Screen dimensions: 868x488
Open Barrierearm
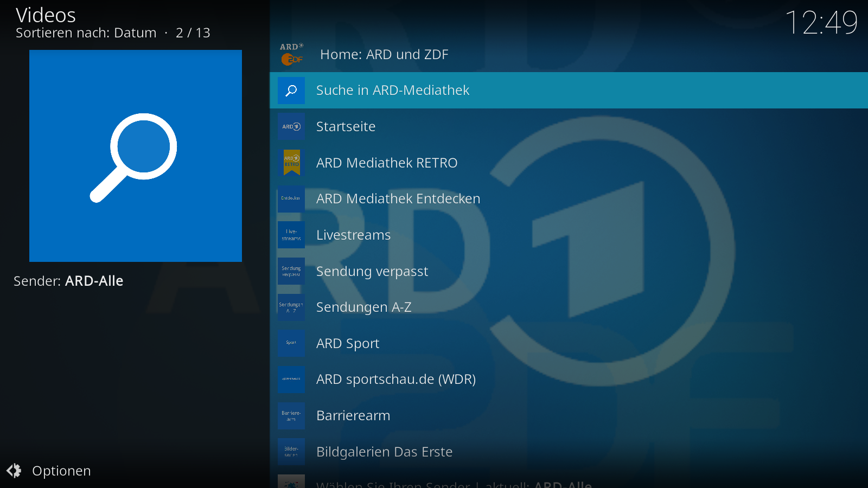point(569,416)
